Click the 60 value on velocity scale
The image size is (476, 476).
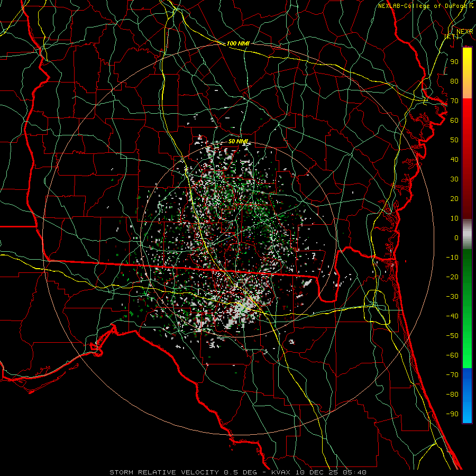pyautogui.click(x=454, y=120)
